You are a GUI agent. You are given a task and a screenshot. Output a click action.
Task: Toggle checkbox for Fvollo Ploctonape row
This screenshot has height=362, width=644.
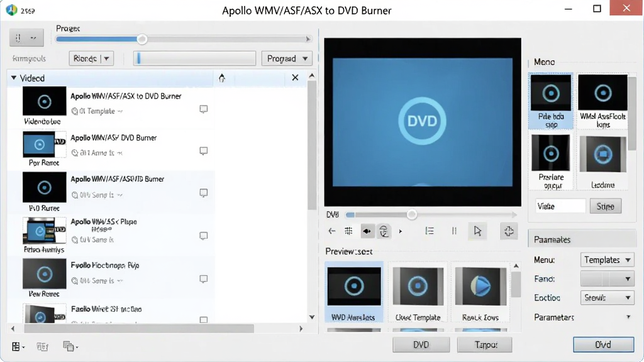point(203,279)
